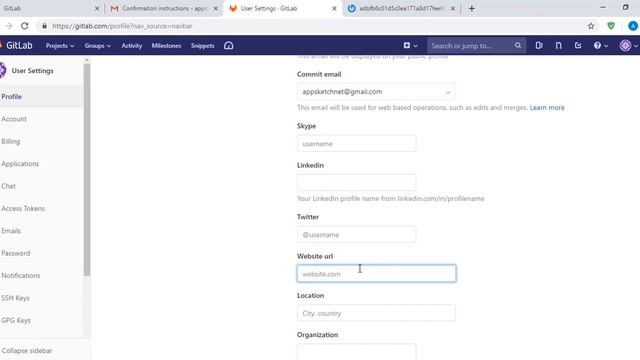The image size is (640, 360).
Task: Expand the Groups menu
Action: [x=98, y=46]
